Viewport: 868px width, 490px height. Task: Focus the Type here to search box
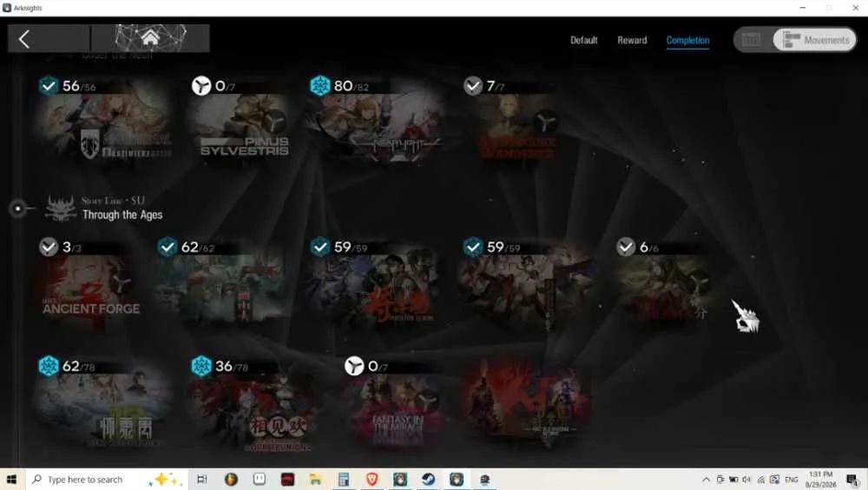[x=106, y=480]
